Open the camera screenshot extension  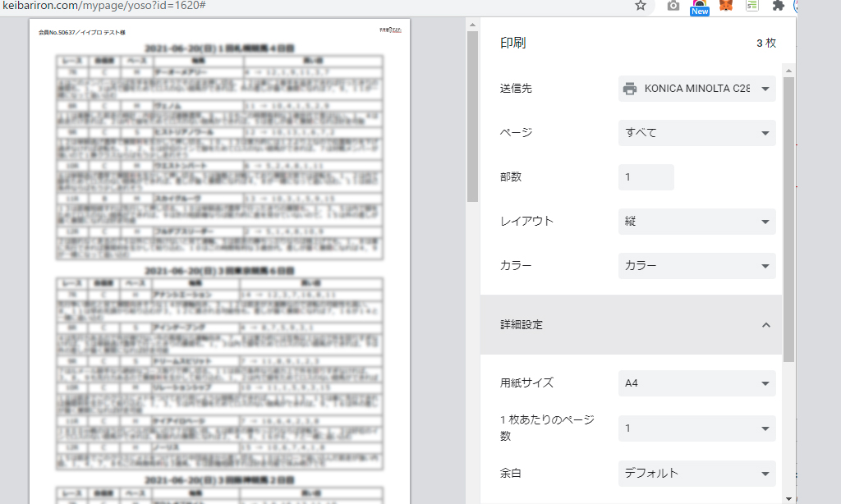(x=673, y=6)
